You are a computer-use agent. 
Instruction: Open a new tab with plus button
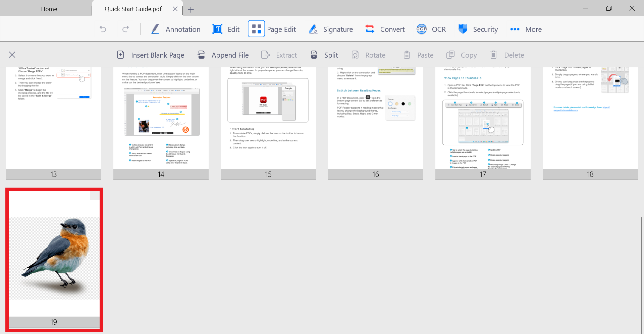pyautogui.click(x=191, y=10)
